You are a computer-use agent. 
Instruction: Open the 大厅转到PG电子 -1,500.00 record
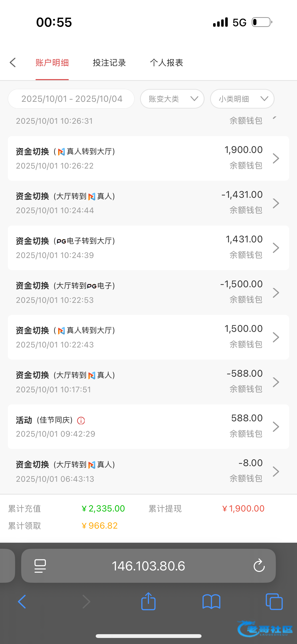pos(148,292)
